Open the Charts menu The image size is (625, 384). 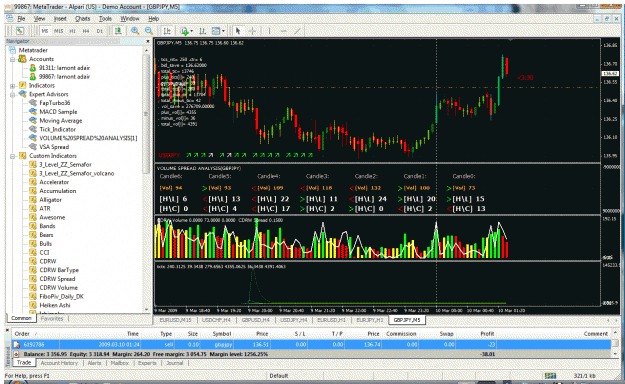pyautogui.click(x=83, y=18)
